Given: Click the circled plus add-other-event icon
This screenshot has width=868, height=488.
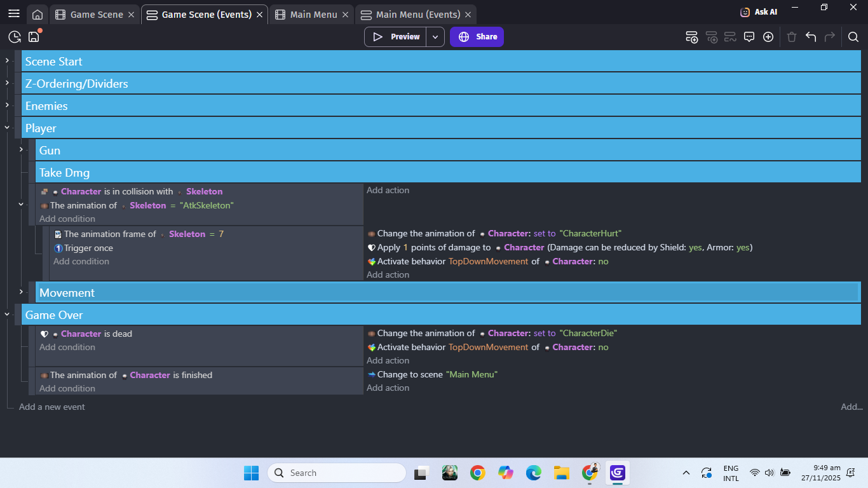Looking at the screenshot, I should (768, 37).
